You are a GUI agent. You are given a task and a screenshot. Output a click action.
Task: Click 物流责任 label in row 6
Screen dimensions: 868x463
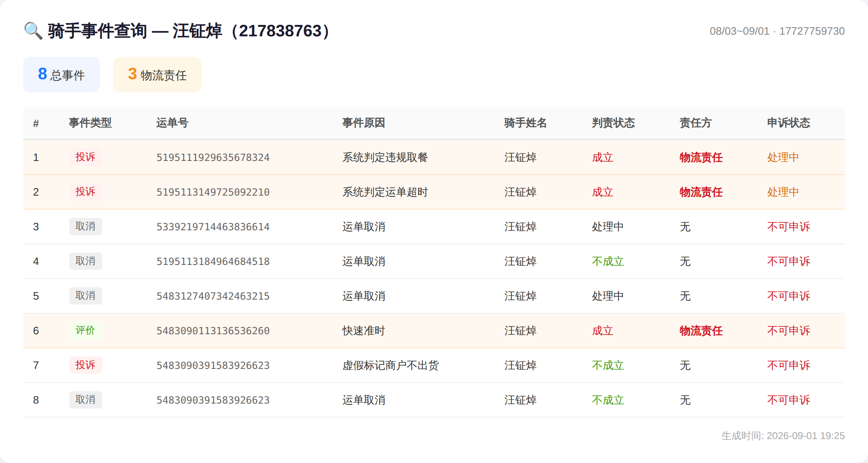click(701, 331)
